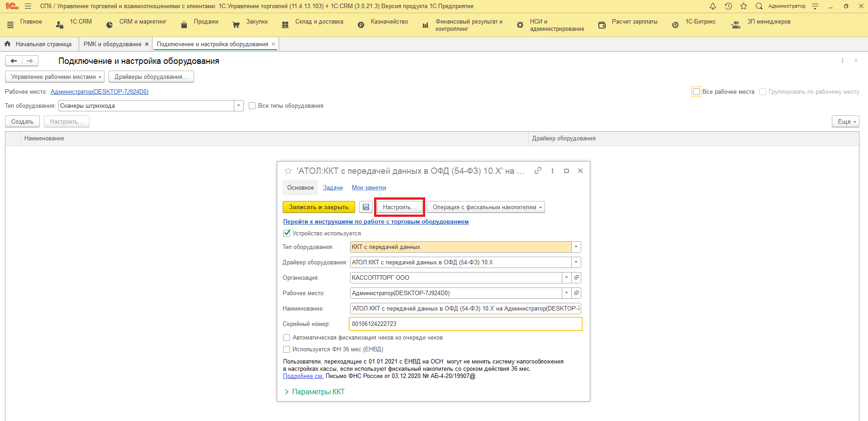Navigate back with left arrow button
This screenshot has height=421, width=868.
point(14,61)
